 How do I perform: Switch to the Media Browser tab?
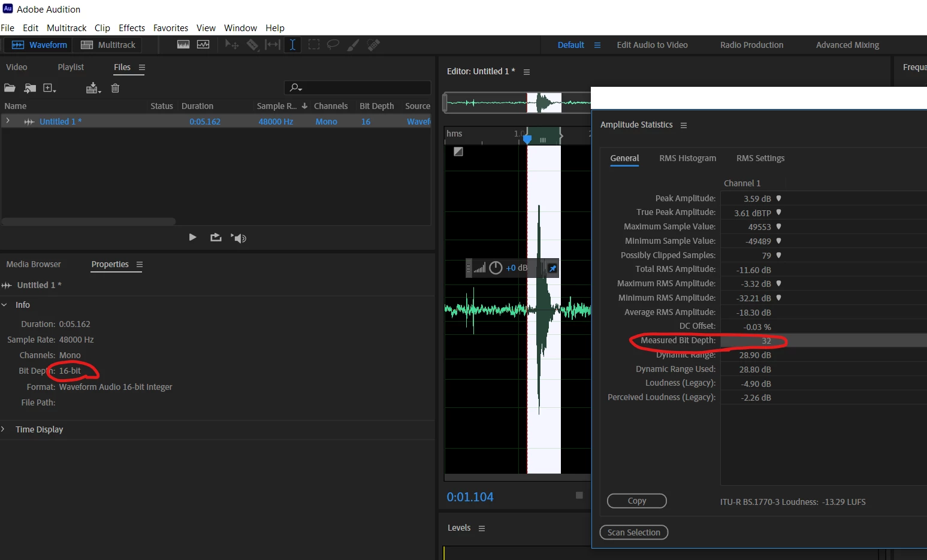click(34, 264)
